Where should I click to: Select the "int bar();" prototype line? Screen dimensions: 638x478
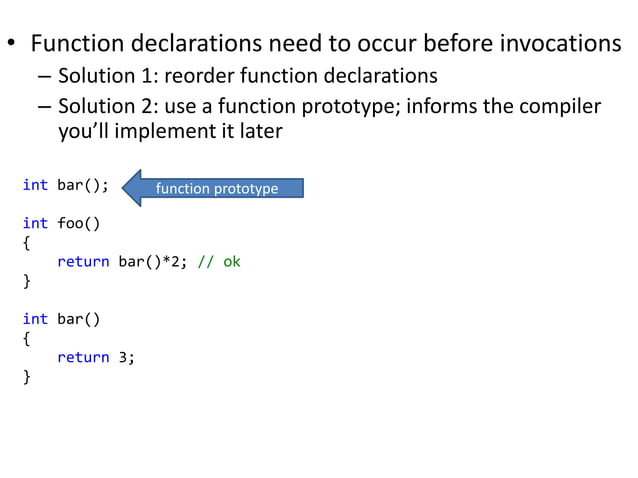65,185
